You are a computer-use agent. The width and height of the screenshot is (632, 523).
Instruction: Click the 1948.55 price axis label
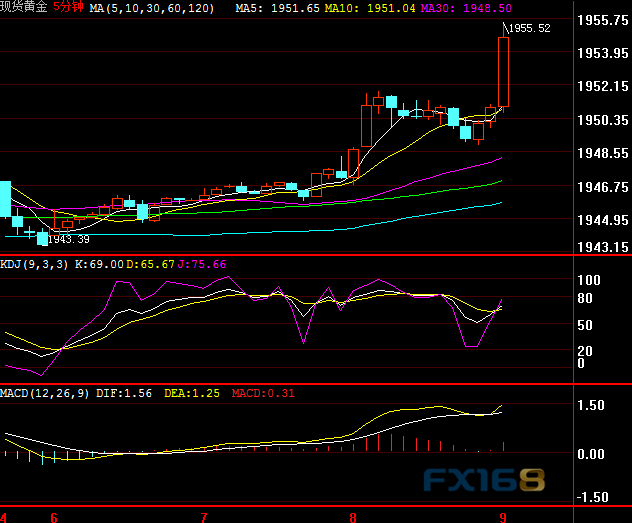603,153
